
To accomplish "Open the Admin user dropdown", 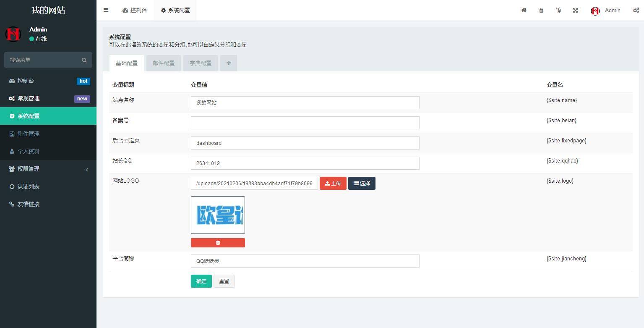I will click(x=613, y=10).
